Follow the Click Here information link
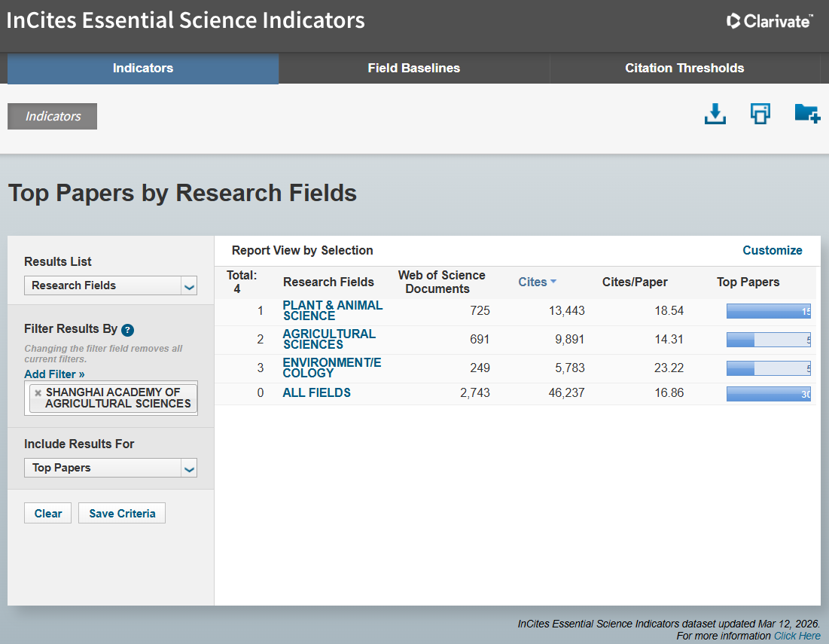 tap(797, 636)
